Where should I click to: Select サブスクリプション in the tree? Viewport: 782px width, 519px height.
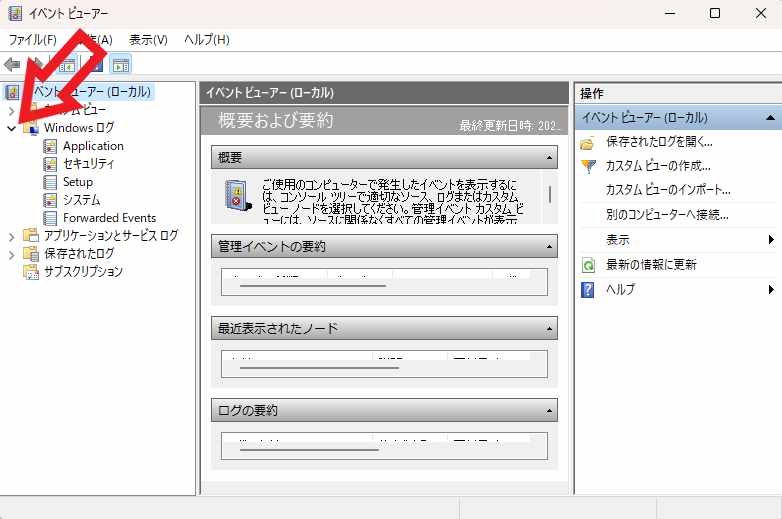tap(83, 272)
